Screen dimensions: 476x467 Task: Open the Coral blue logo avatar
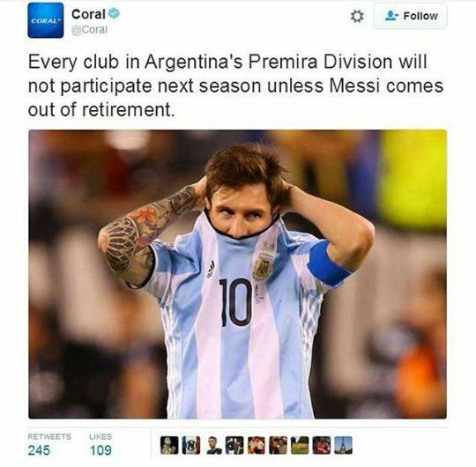pyautogui.click(x=46, y=20)
